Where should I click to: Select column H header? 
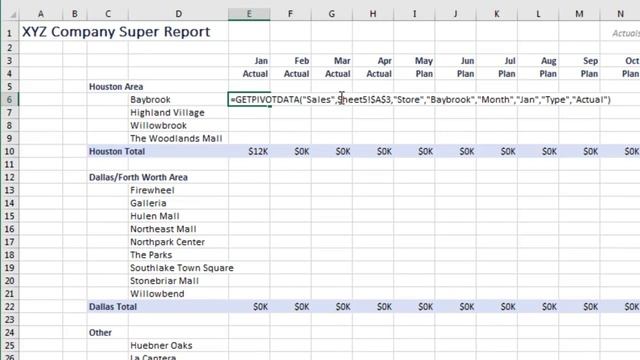[x=373, y=14]
